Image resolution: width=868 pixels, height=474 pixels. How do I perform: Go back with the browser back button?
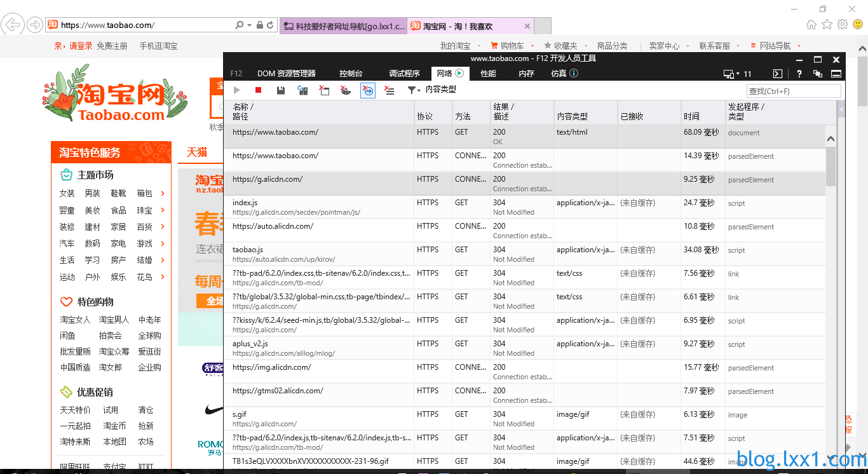pos(13,25)
